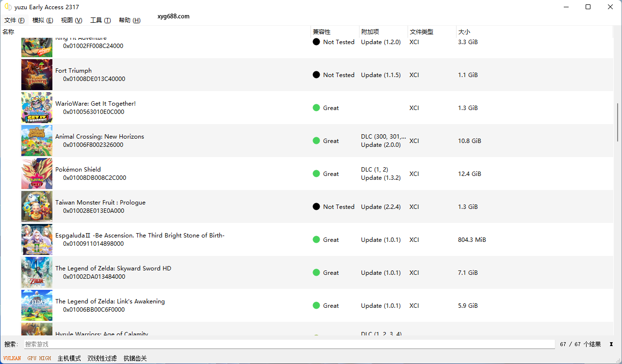Click title ID 0x010028E013E0A000

click(94, 211)
